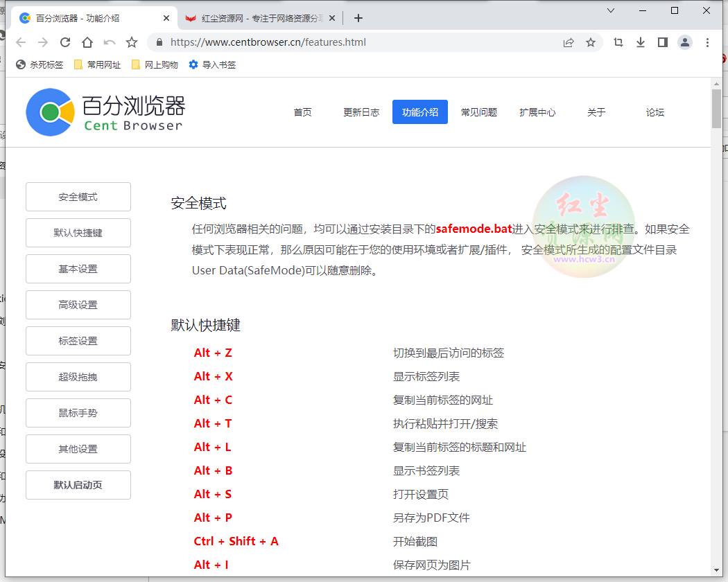Click the Alt + I shortcut text
The width and height of the screenshot is (728, 582).
click(x=211, y=565)
